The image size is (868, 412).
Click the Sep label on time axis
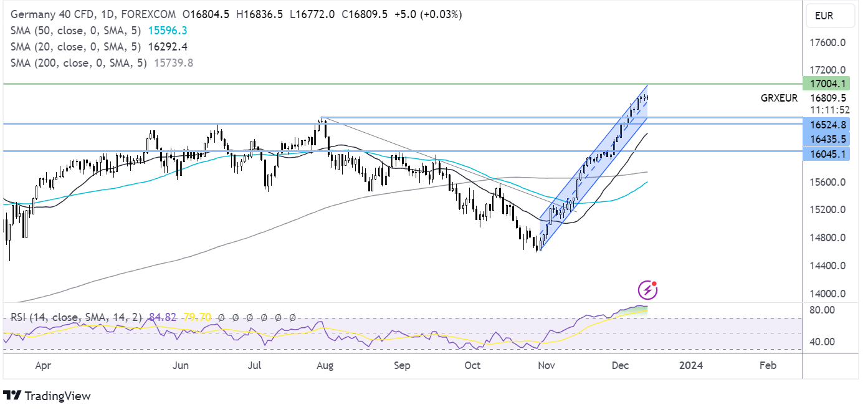(x=402, y=366)
